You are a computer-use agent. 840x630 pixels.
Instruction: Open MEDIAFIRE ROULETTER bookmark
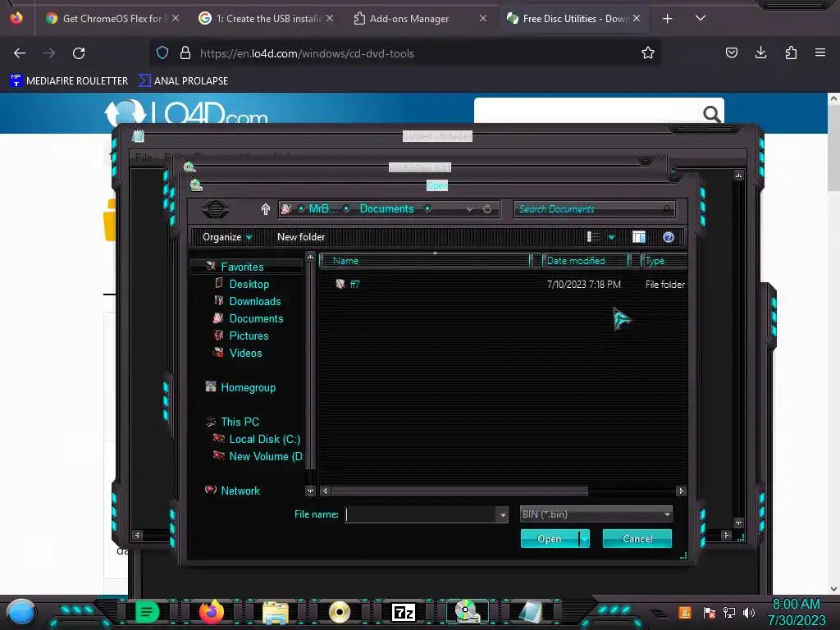tap(69, 81)
